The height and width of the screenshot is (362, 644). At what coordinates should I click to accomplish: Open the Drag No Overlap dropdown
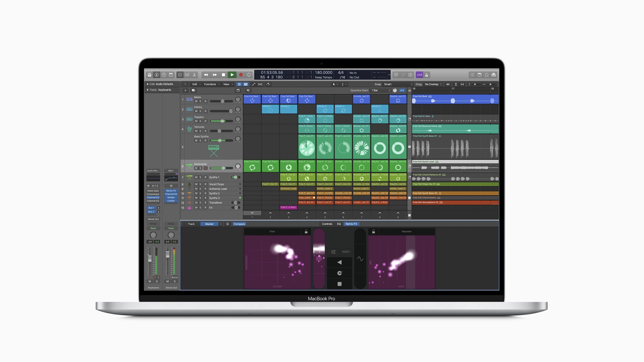coord(432,84)
